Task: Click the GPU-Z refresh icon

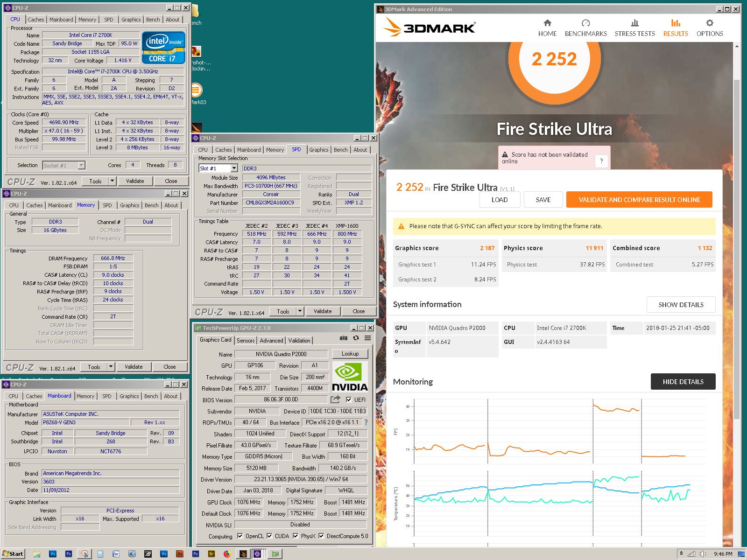Action: point(356,338)
